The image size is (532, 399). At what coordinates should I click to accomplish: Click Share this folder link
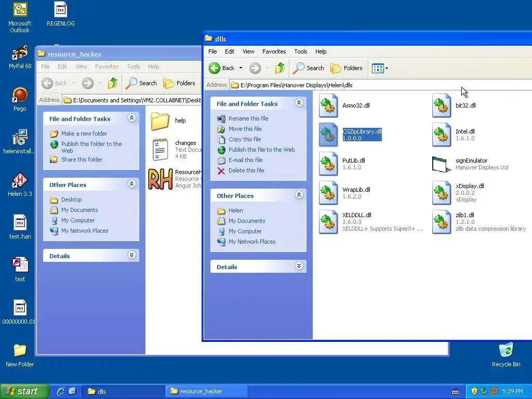pos(82,159)
